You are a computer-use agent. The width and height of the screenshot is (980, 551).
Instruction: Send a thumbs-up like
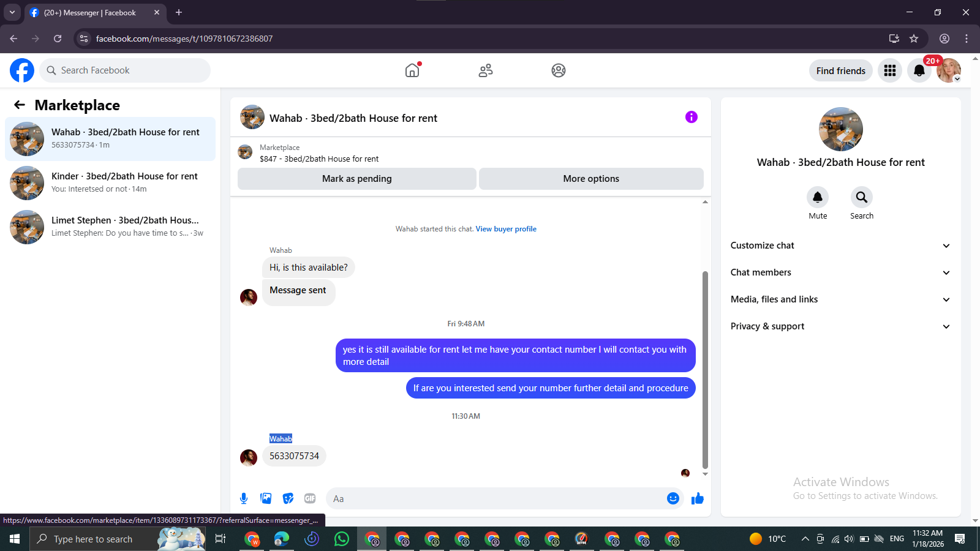click(x=698, y=498)
